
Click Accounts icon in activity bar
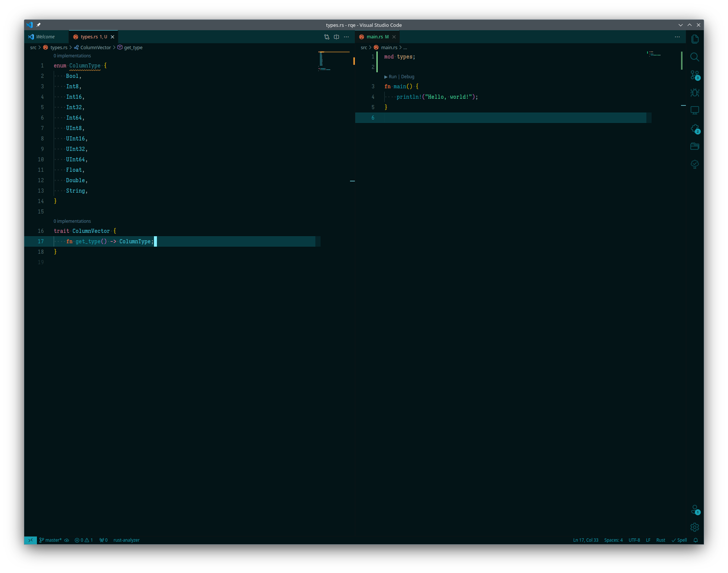[x=695, y=509]
